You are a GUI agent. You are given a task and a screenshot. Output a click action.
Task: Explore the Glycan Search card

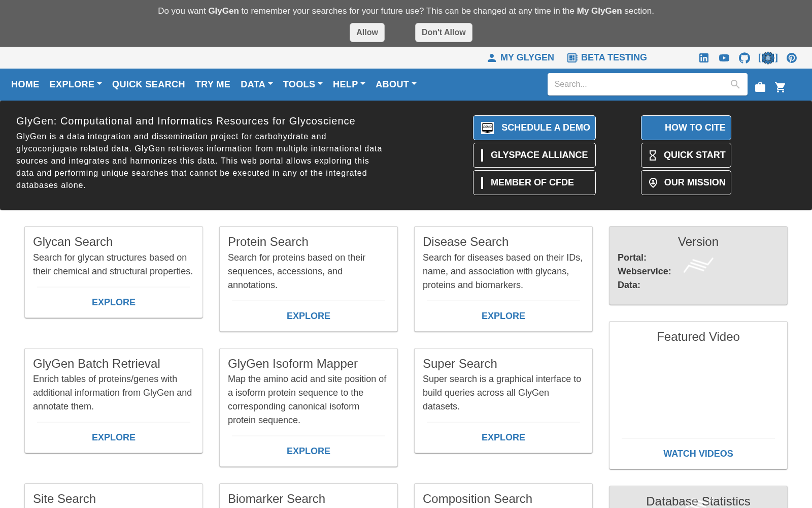114,302
